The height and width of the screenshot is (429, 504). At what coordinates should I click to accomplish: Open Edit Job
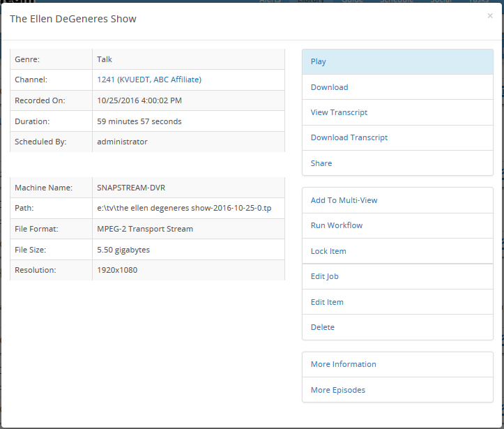click(397, 276)
